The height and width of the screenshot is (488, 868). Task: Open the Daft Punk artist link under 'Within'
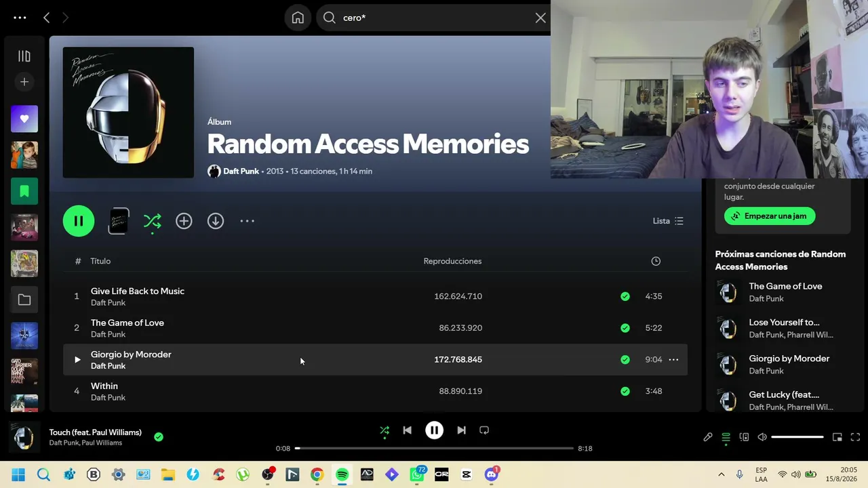[108, 398]
